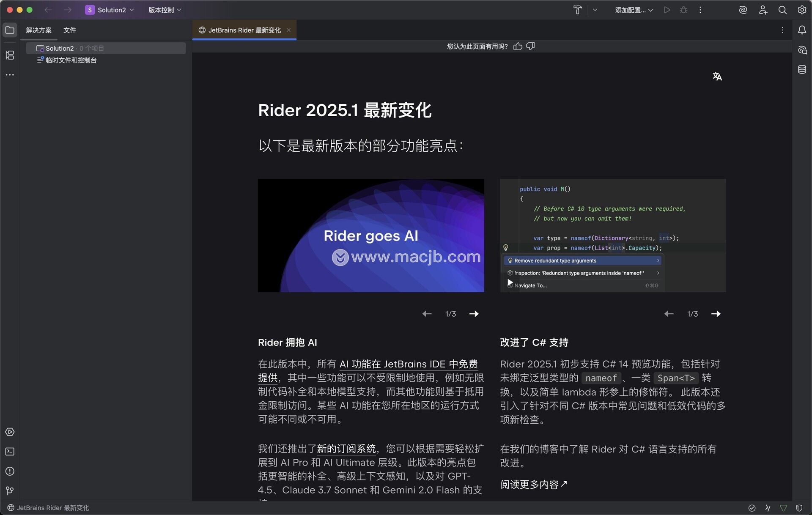This screenshot has width=812, height=515.
Task: Navigate forward with the right arrow in title bar
Action: 68,10
